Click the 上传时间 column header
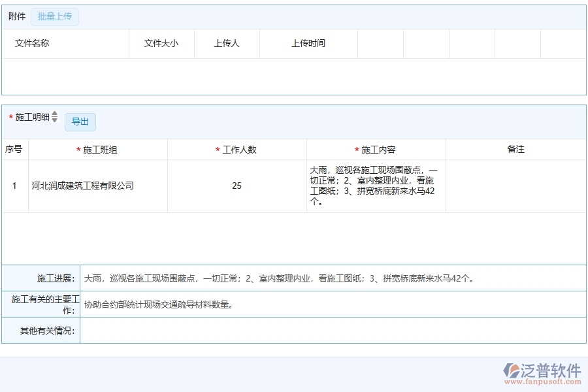Screen dimensions: 588x392 [309, 43]
